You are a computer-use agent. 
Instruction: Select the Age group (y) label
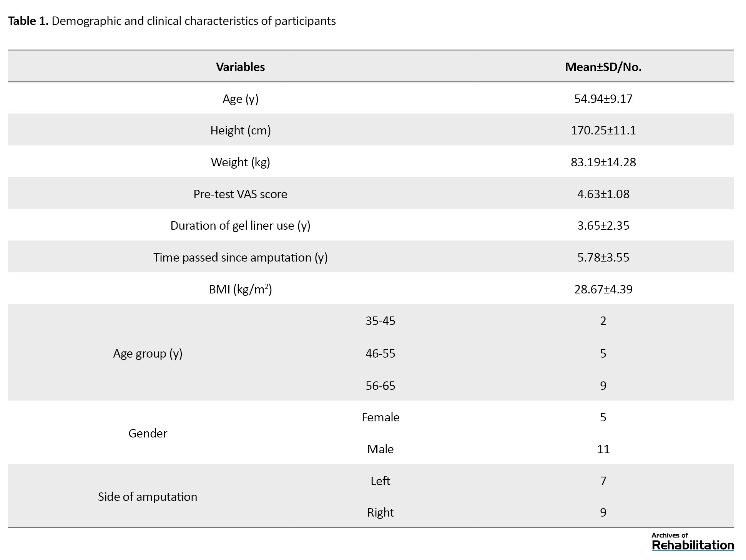pos(148,353)
